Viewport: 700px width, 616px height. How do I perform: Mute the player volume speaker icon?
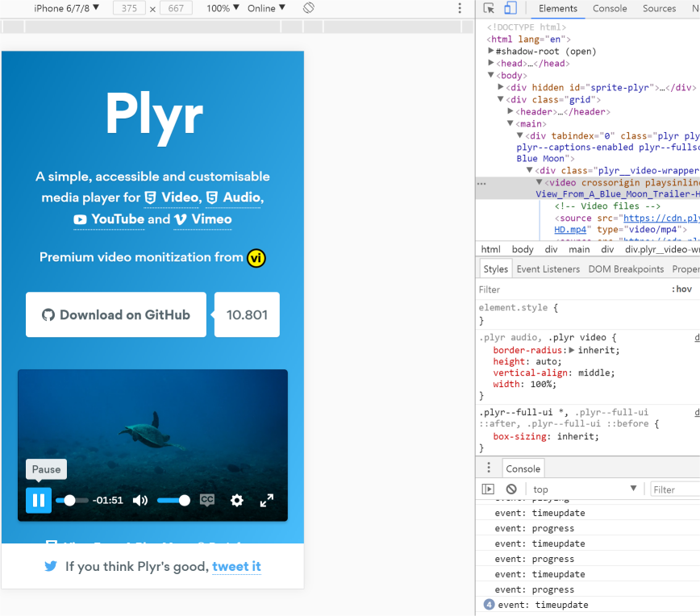tap(140, 501)
